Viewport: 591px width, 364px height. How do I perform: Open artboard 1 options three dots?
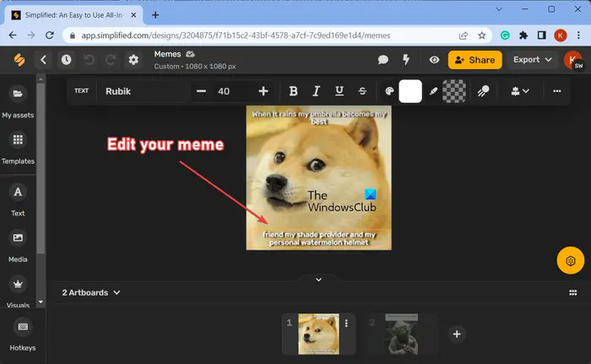click(346, 323)
